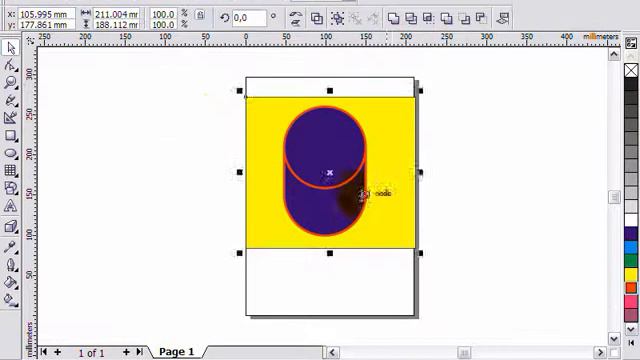
Task: Click the top-center selection handle
Action: pos(330,91)
